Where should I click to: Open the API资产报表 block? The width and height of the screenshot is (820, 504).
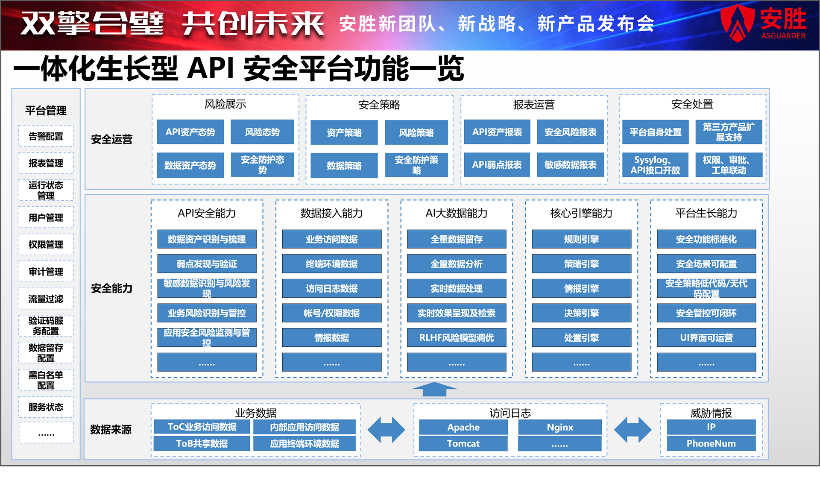(497, 132)
